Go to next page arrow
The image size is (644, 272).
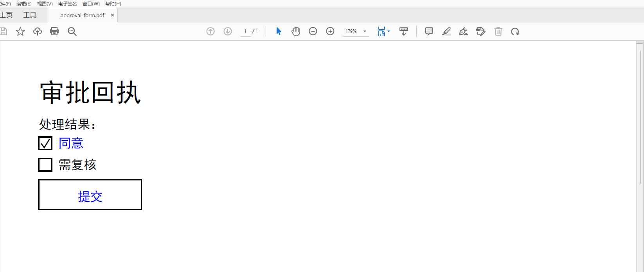[228, 31]
